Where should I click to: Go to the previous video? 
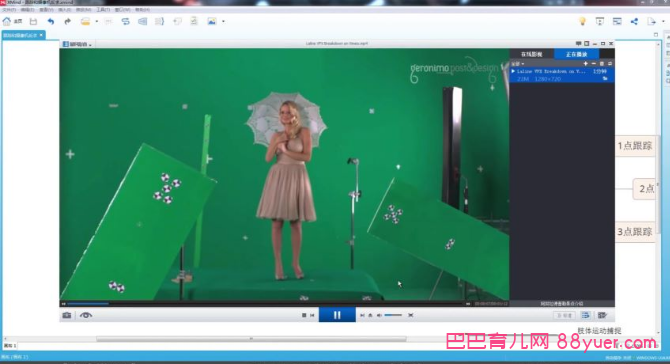click(312, 315)
